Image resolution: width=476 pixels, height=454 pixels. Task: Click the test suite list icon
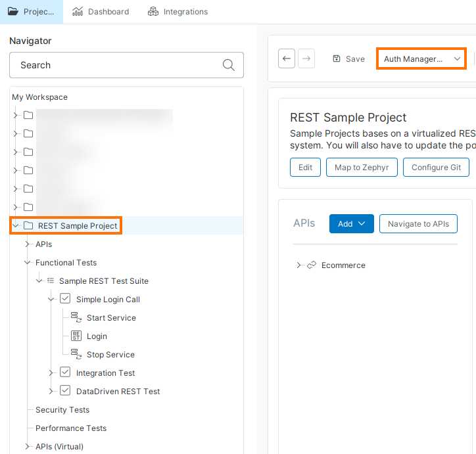(x=51, y=281)
